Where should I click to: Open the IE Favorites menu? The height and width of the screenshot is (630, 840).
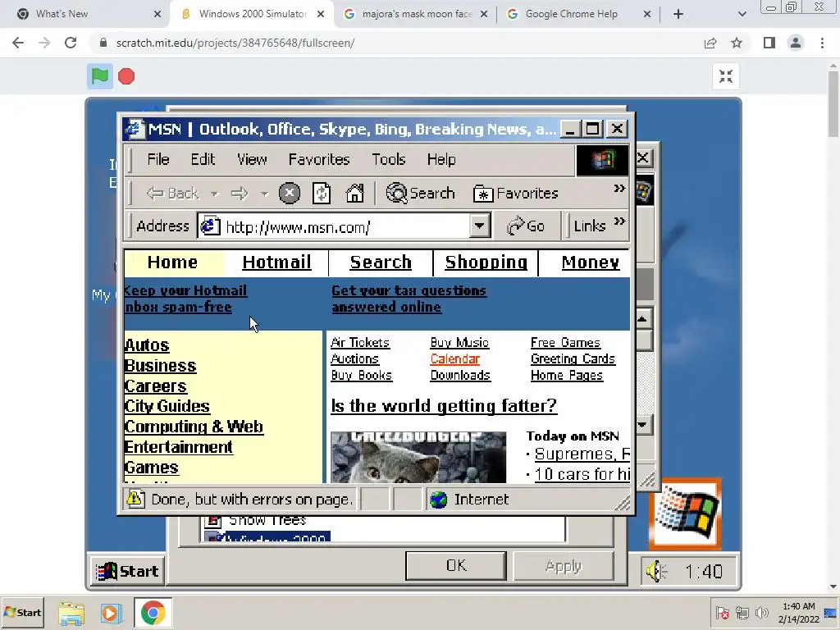pyautogui.click(x=319, y=160)
